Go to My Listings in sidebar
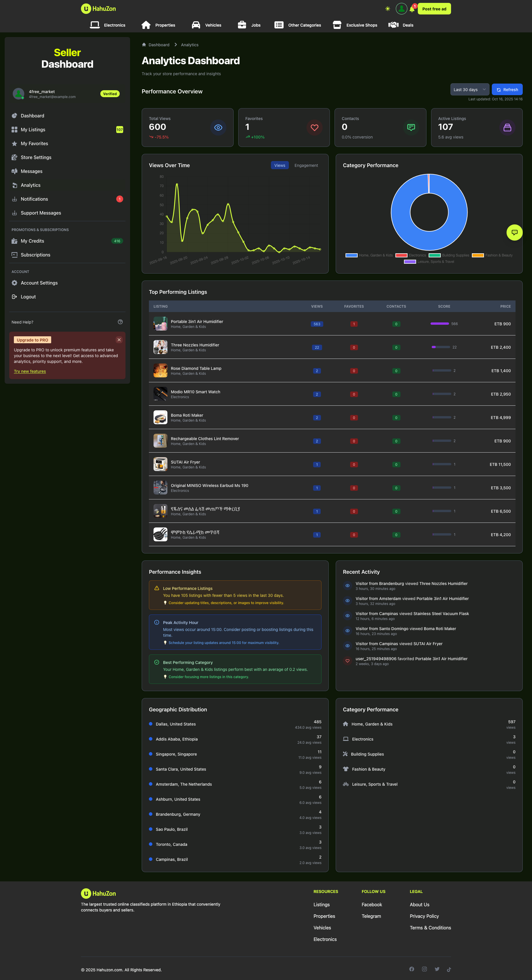Viewport: 532px width, 980px height. [33, 130]
